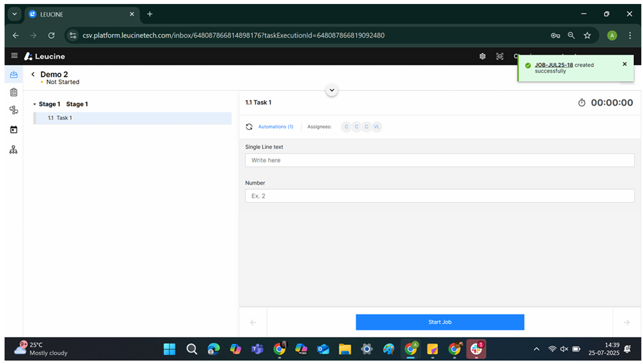The image size is (643, 364).
Task: Click the scan icon in the header
Action: pos(500,57)
